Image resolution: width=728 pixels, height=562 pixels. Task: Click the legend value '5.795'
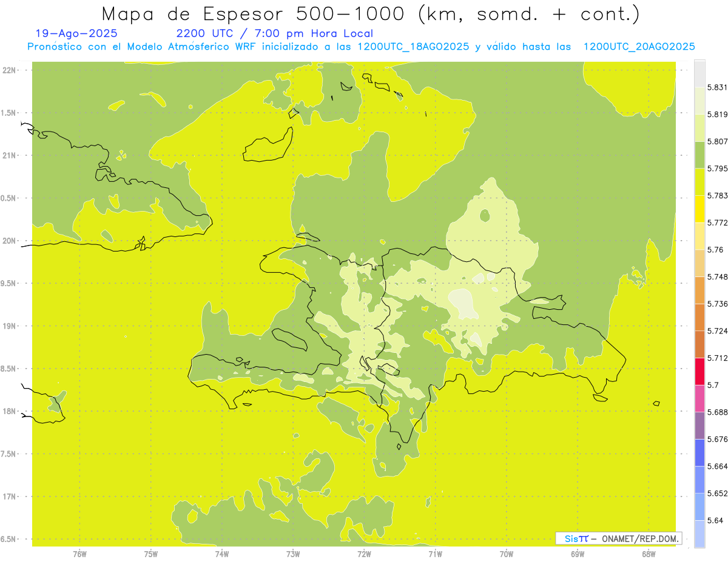[718, 169]
